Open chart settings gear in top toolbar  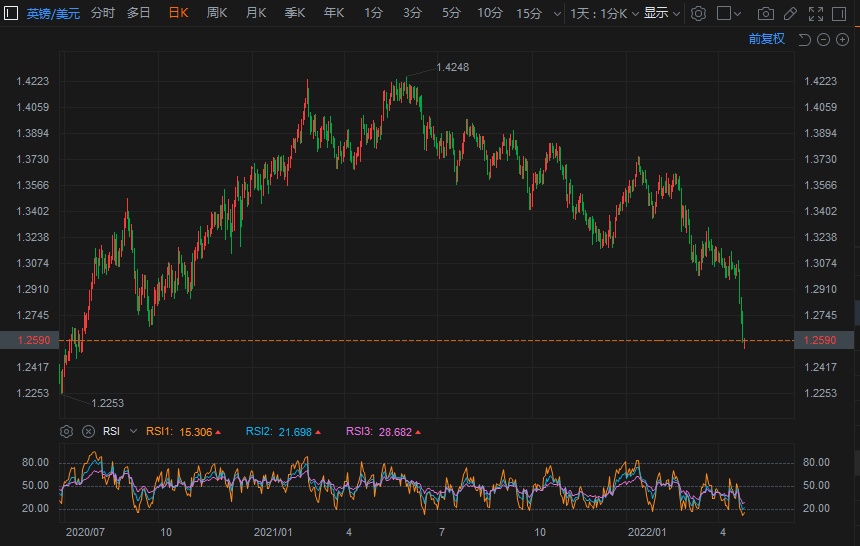[x=699, y=13]
